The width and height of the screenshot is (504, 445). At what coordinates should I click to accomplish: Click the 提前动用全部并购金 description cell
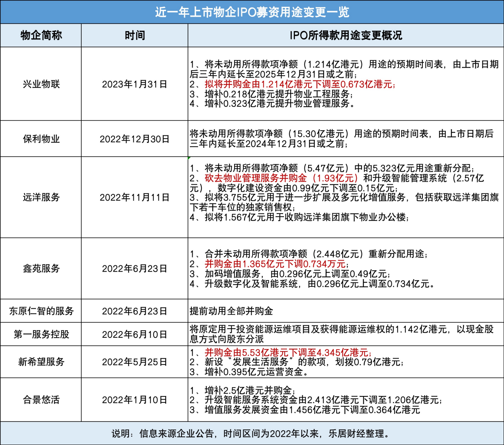point(231,311)
